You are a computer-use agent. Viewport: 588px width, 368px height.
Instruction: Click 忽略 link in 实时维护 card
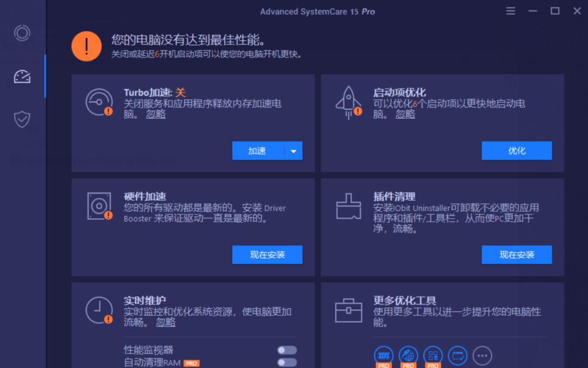click(x=165, y=322)
